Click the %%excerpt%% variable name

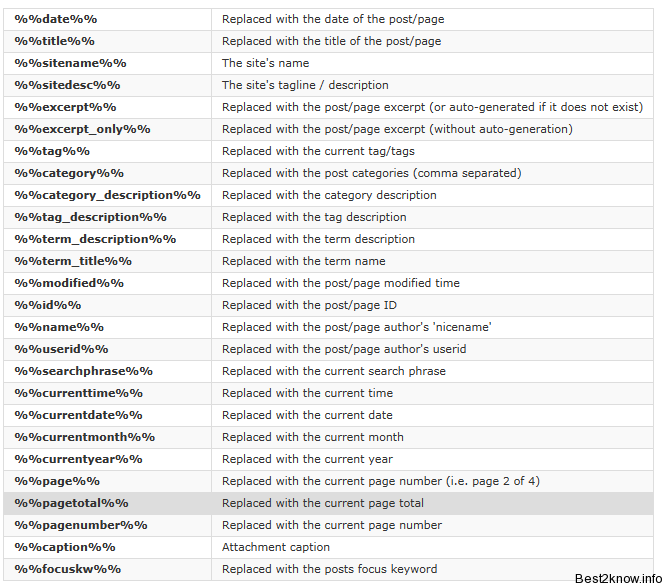[65, 107]
